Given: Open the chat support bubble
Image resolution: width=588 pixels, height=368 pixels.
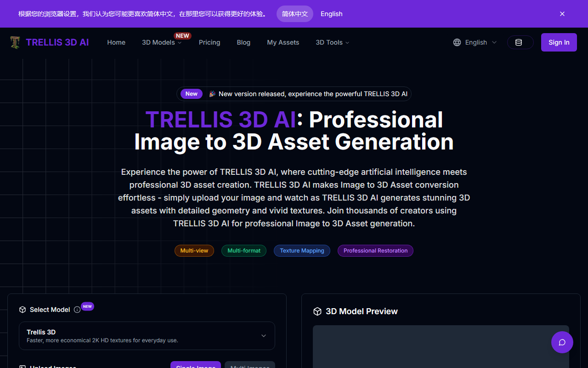Looking at the screenshot, I should coord(562,342).
